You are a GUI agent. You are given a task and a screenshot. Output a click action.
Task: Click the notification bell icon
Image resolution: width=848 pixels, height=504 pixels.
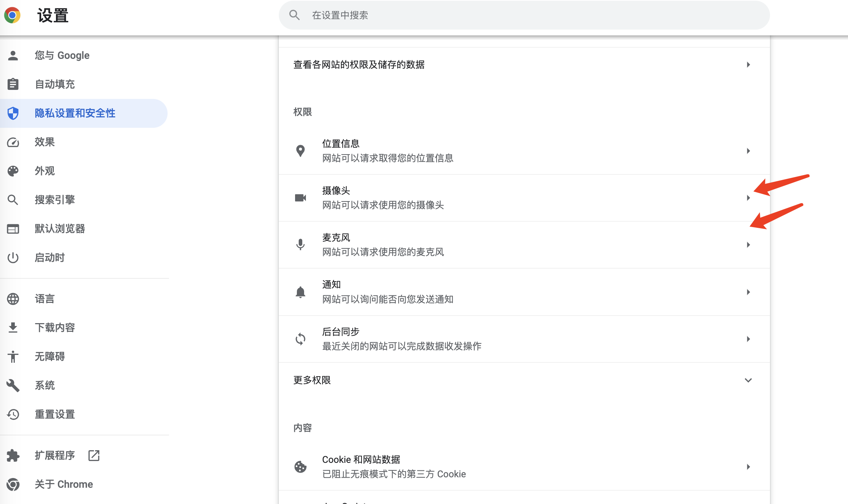pos(300,292)
